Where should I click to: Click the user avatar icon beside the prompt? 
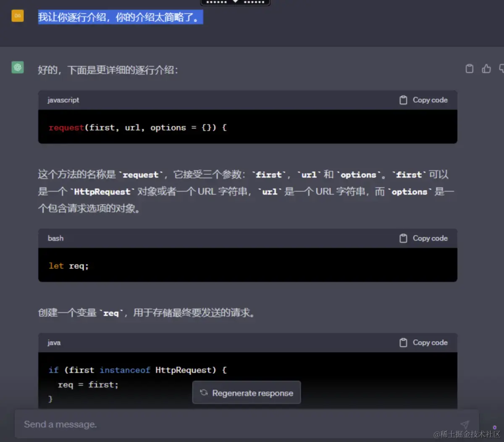(18, 16)
